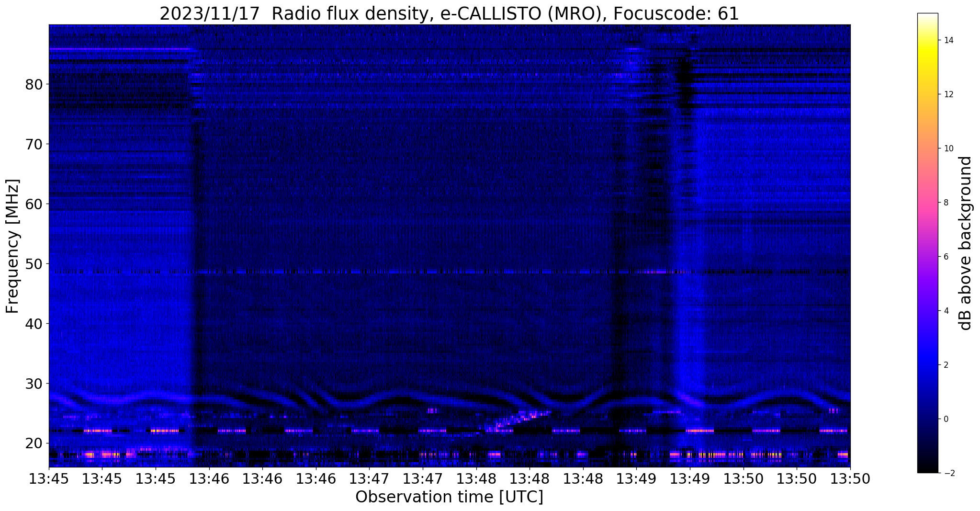This screenshot has height=511, width=980.
Task: Click the 'dB above background' colorbar label
Action: 966,243
